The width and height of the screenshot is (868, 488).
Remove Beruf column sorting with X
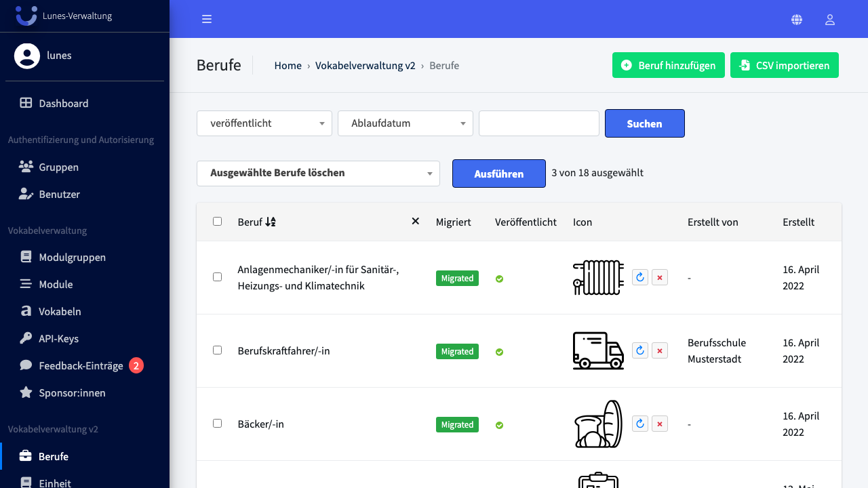pos(416,221)
